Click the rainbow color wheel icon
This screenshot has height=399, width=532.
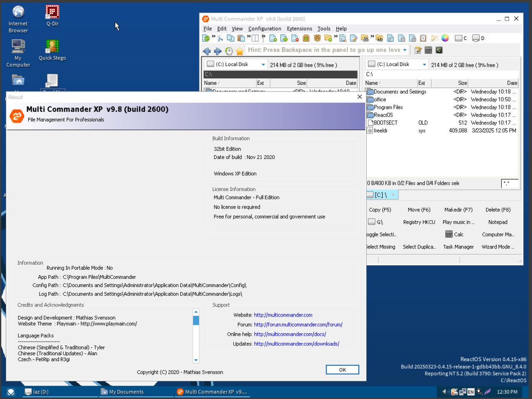pyautogui.click(x=445, y=38)
